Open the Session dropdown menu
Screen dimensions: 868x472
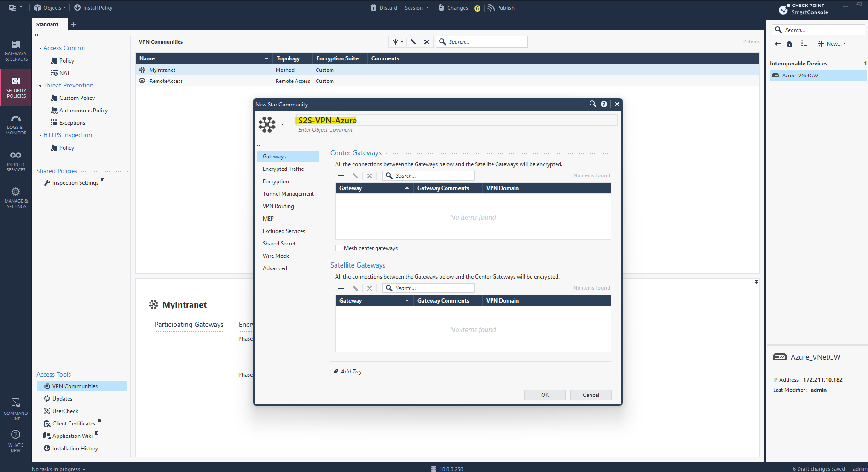[417, 8]
